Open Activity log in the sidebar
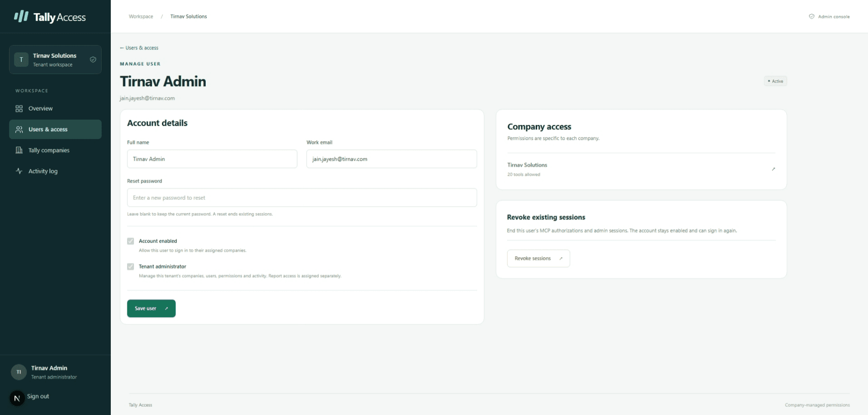The width and height of the screenshot is (868, 415). [x=55, y=171]
